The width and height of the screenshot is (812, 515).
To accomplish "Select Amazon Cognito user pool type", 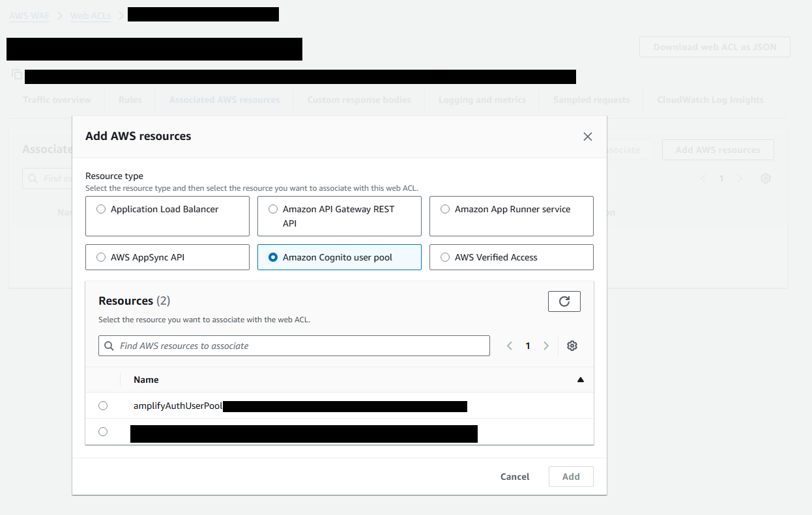I will click(x=340, y=257).
